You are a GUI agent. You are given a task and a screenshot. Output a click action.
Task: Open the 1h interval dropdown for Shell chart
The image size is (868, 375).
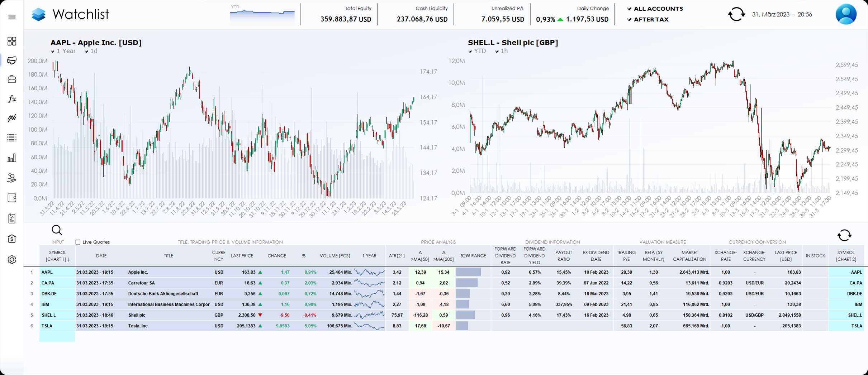(x=501, y=51)
